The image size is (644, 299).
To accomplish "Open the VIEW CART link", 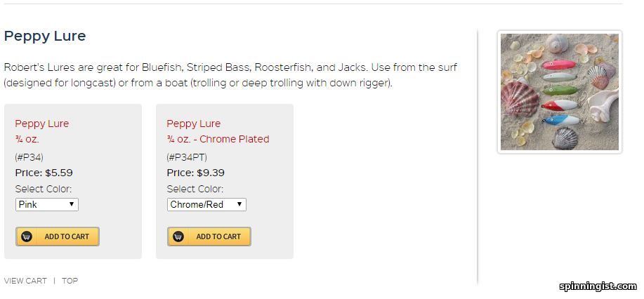I will 25,281.
